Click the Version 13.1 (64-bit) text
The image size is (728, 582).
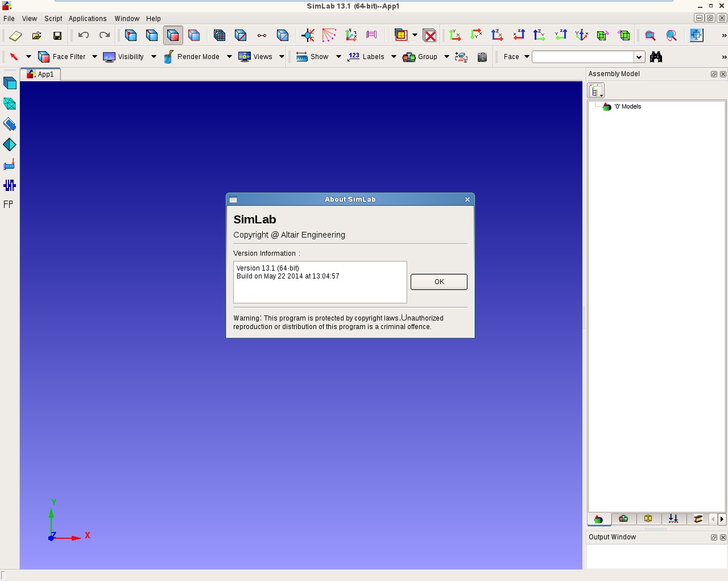268,268
